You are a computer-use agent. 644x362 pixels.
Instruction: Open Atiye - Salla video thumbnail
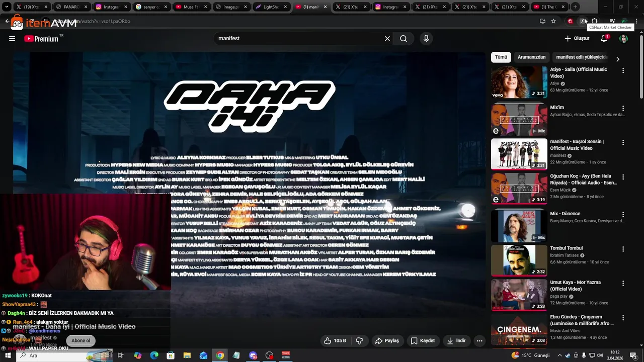tap(519, 82)
